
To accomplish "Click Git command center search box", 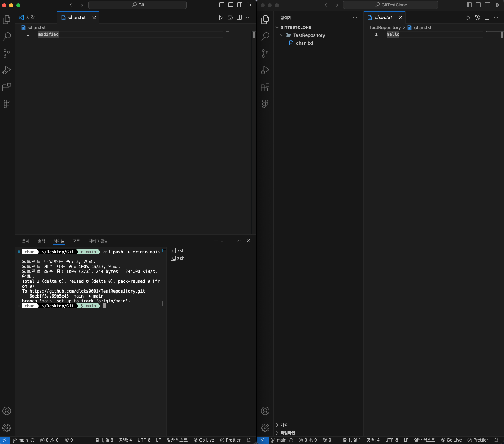I will tap(137, 5).
